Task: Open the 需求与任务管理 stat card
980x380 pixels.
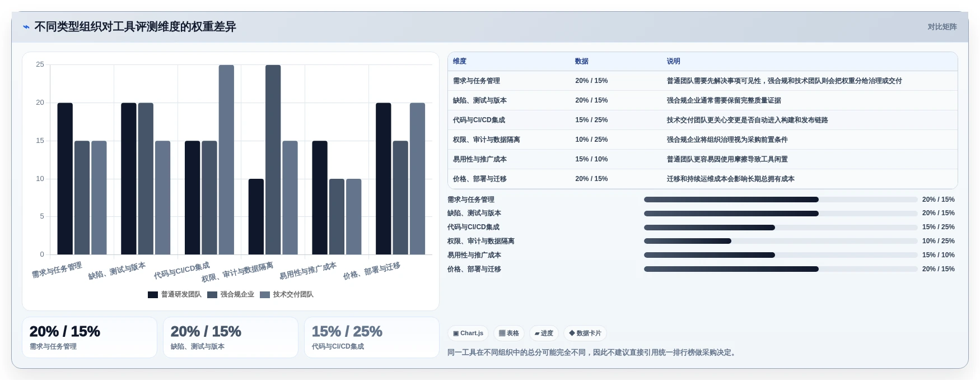Action: tap(90, 337)
